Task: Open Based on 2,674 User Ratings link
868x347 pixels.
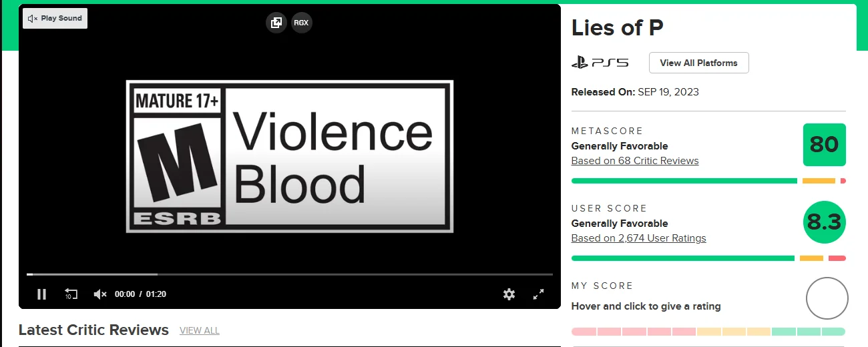Action: (639, 238)
